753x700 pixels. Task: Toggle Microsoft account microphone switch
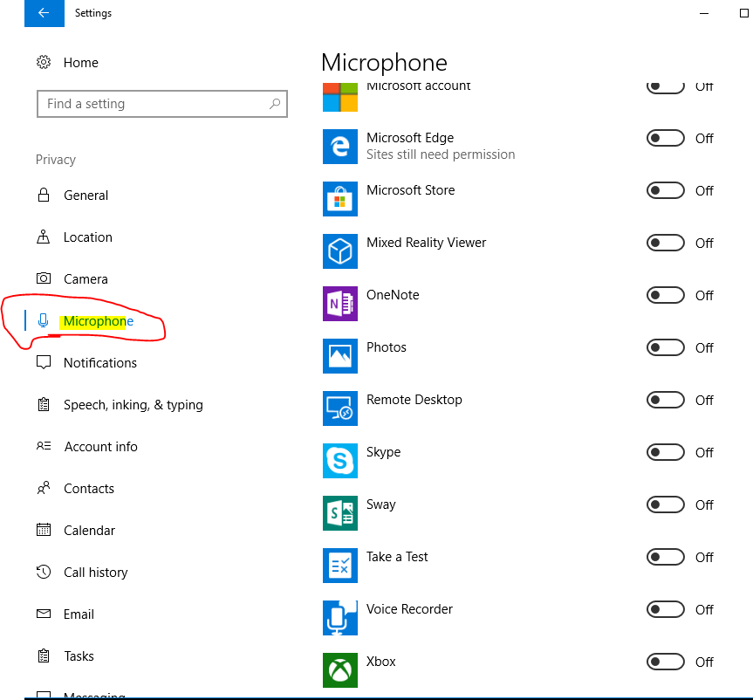tap(665, 88)
